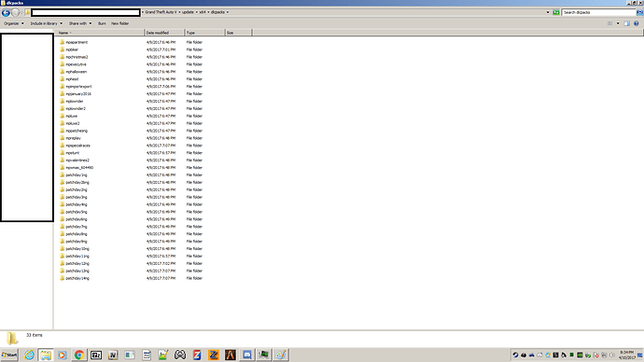Open the view options dropdown arrow
Viewport: 644px width, 362px height.
(618, 23)
